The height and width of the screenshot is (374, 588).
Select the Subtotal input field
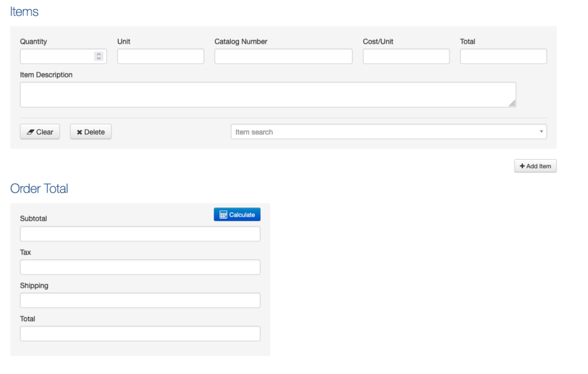click(x=140, y=234)
